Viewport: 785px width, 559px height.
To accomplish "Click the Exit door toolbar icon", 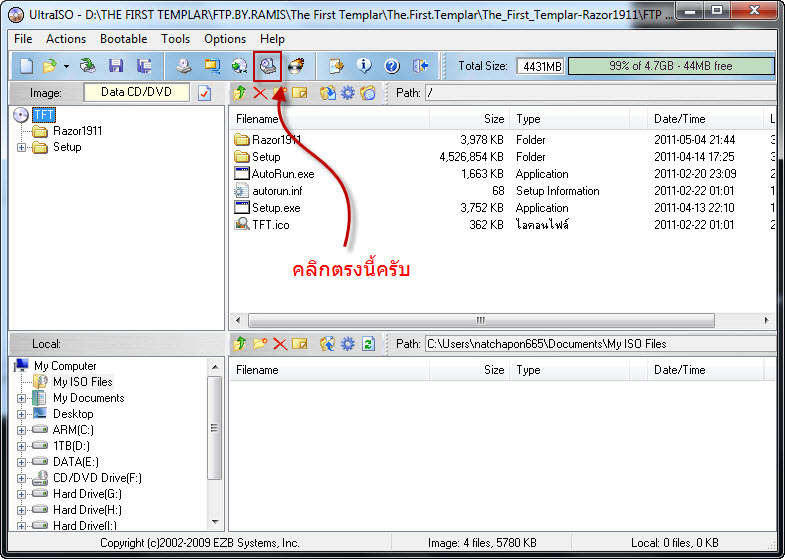I will coord(420,66).
